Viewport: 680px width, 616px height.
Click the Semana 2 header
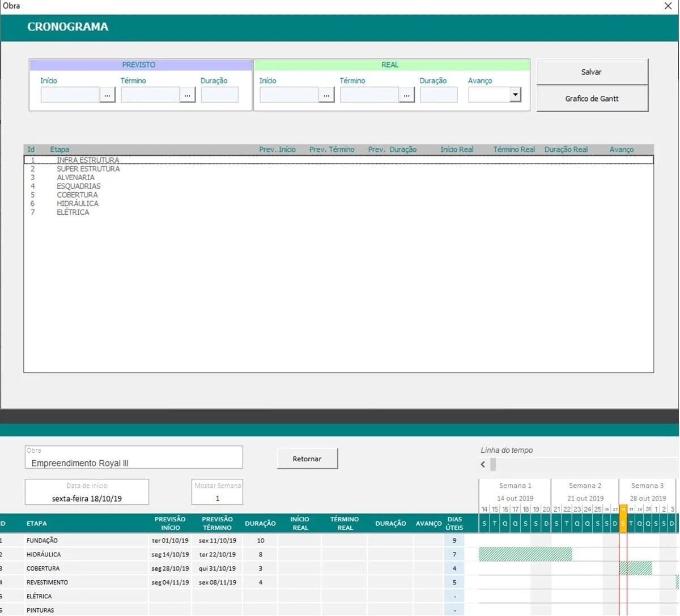coord(585,486)
